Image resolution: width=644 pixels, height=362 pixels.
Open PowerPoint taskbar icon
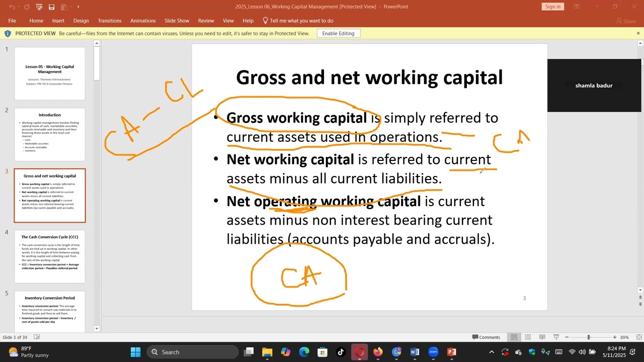click(x=452, y=352)
